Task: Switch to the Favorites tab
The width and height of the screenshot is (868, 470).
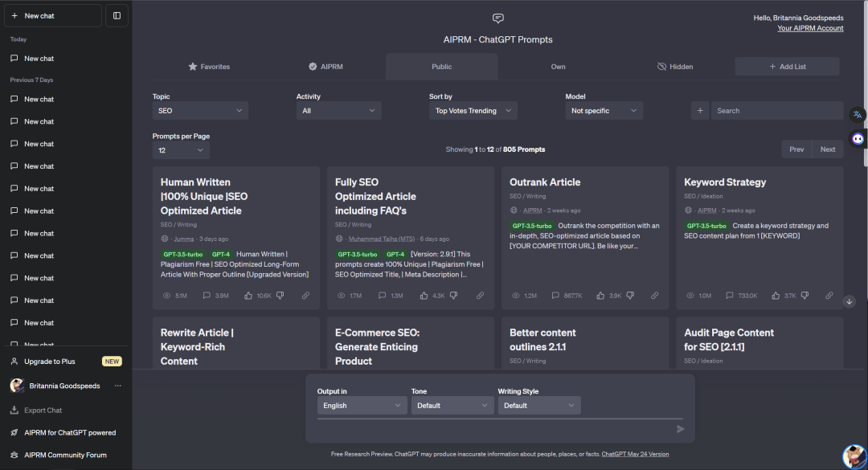Action: pyautogui.click(x=209, y=67)
